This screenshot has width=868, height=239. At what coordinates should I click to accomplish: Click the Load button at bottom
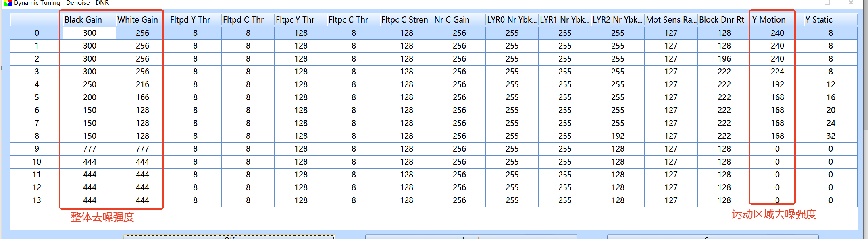point(470,237)
